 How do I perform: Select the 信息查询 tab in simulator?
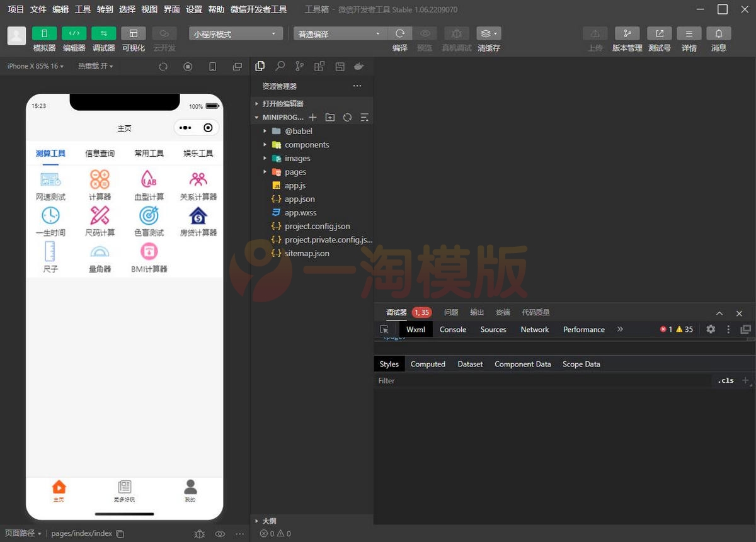[x=100, y=154]
